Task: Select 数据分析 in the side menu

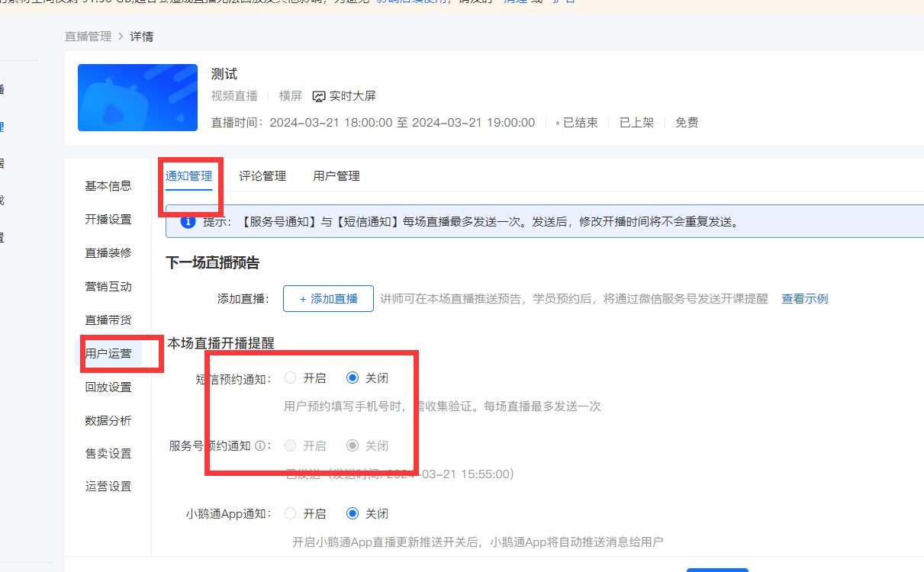Action: coord(108,420)
